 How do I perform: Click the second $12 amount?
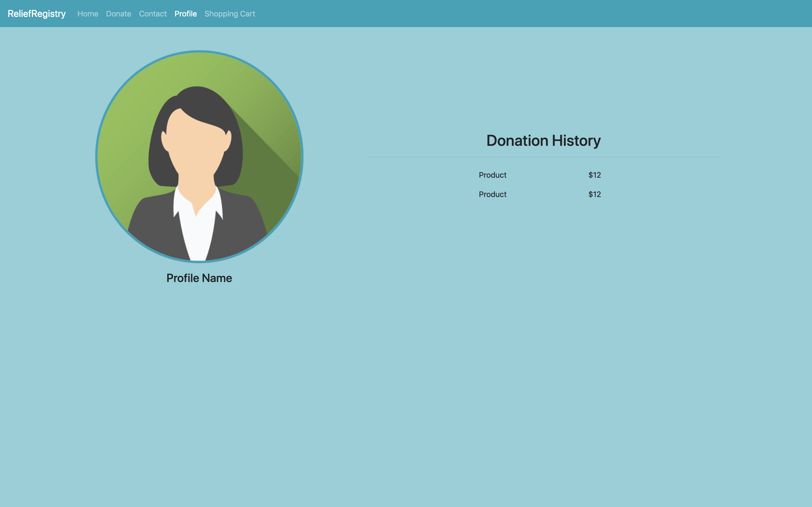point(594,195)
